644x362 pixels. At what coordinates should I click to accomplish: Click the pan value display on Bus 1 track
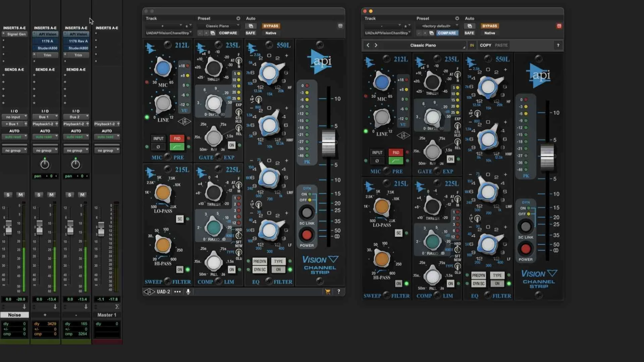[45, 176]
